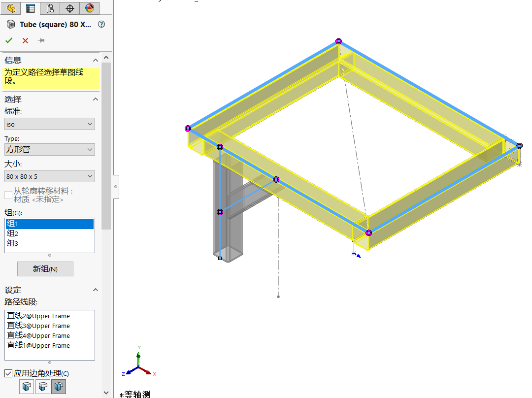This screenshot has height=398, width=532.
Task: Enable the 从轮廓转移材料 checkbox
Action: 8,195
